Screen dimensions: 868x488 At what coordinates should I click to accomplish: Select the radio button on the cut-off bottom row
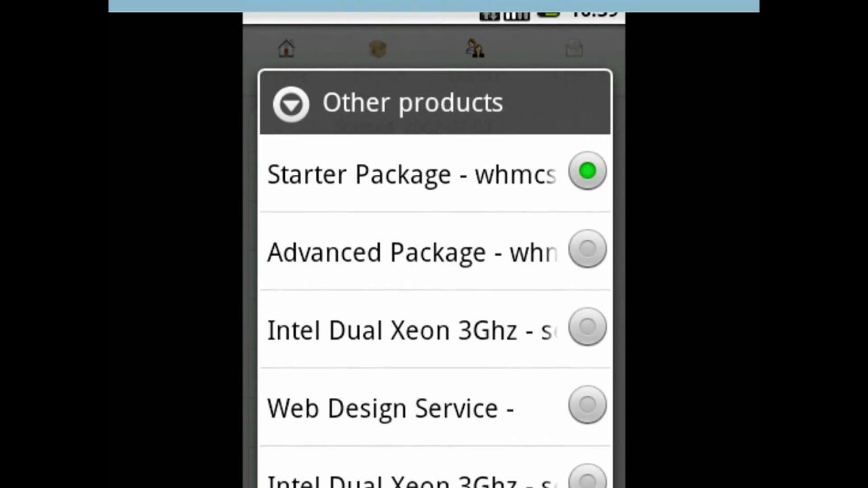(x=587, y=479)
